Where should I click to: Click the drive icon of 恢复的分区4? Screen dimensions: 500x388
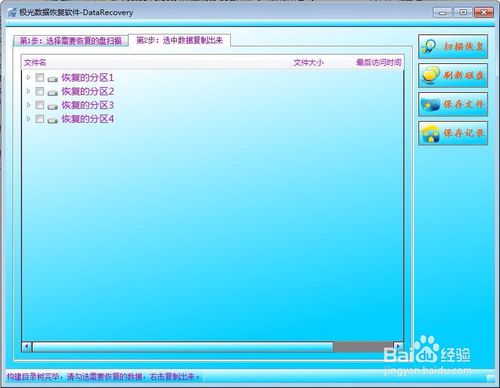tap(53, 120)
